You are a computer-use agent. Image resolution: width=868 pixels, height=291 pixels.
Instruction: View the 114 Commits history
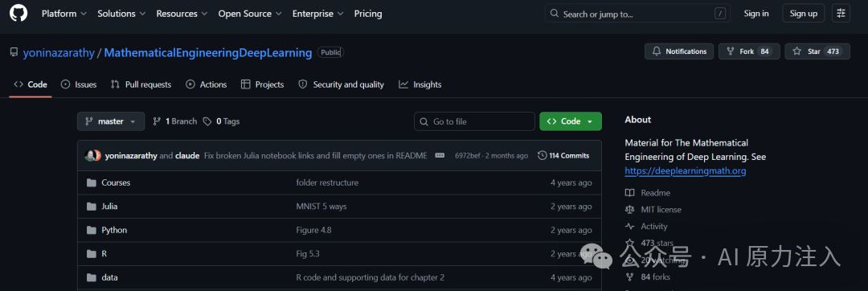click(563, 155)
